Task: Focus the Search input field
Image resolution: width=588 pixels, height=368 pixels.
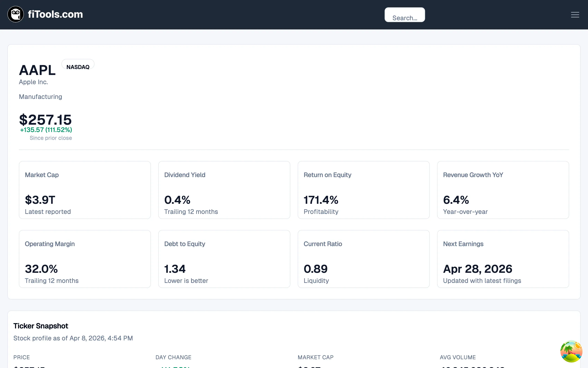Action: point(404,14)
